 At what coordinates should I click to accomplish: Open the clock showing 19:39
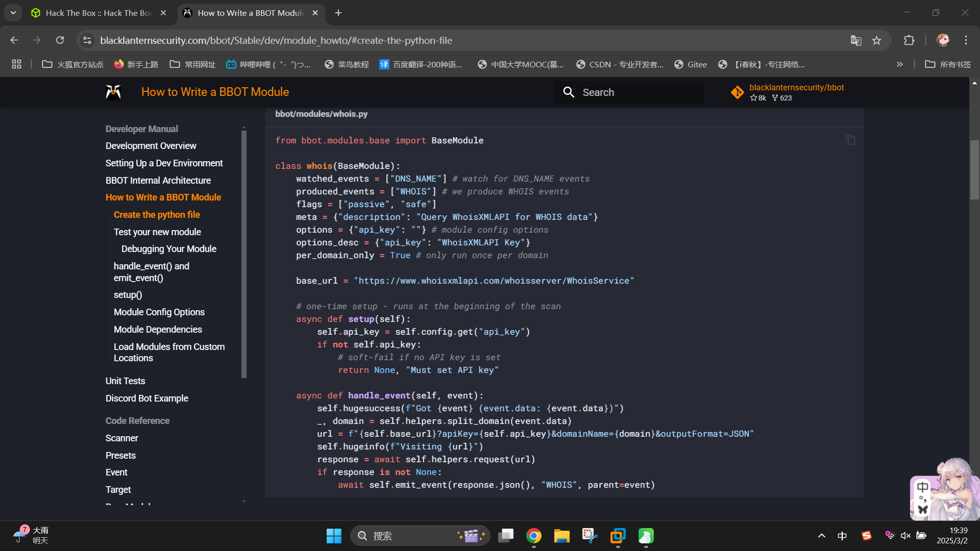pos(952,536)
